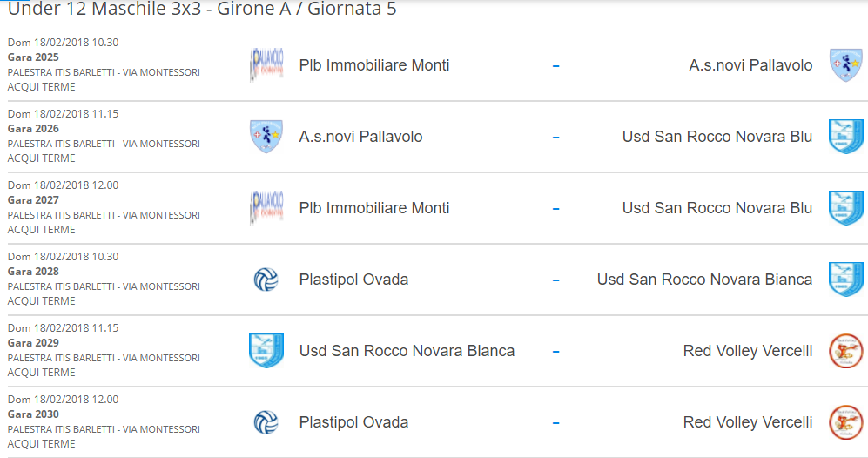Image resolution: width=868 pixels, height=458 pixels.
Task: Open Usd San Rocco Novara Bianca in Gara 2029
Action: point(407,351)
